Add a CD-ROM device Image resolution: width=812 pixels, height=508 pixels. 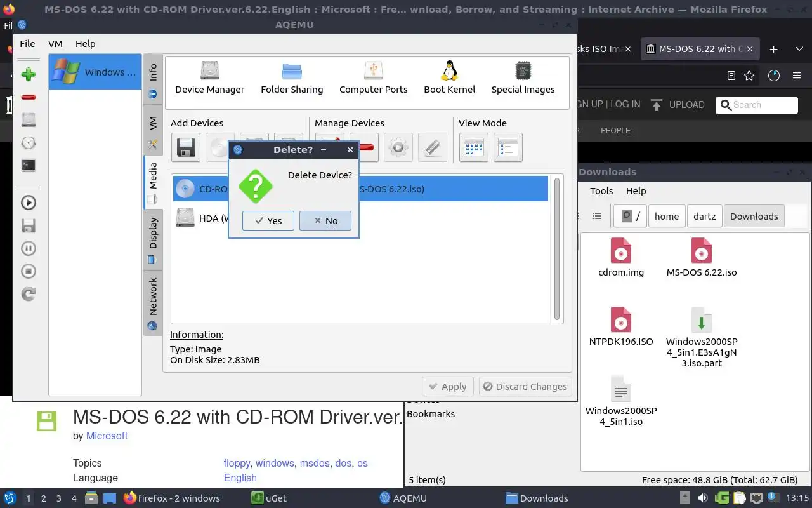[x=219, y=147]
